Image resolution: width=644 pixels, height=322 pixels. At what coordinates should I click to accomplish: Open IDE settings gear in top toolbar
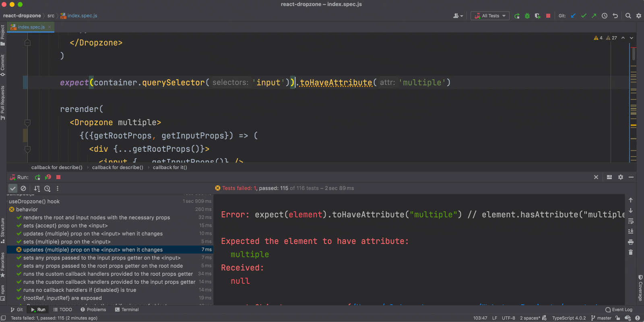[639, 16]
